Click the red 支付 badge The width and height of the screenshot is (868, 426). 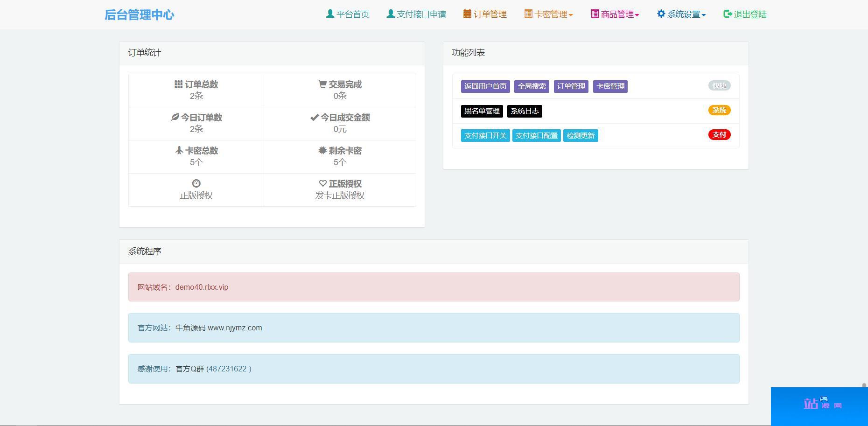point(720,135)
